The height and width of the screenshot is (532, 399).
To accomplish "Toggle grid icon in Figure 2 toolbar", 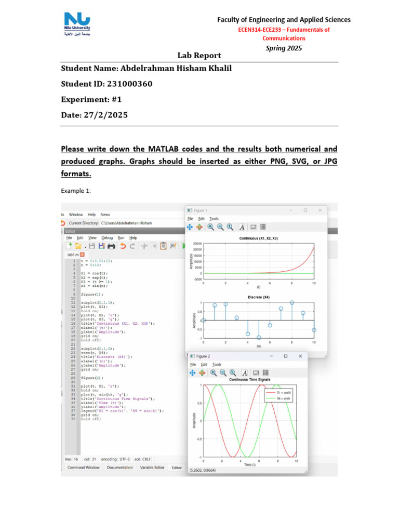I will click(265, 373).
